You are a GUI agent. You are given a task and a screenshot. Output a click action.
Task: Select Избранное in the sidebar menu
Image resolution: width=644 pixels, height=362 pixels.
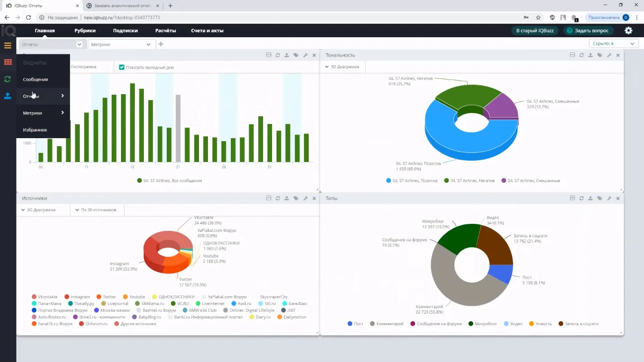(x=43, y=130)
